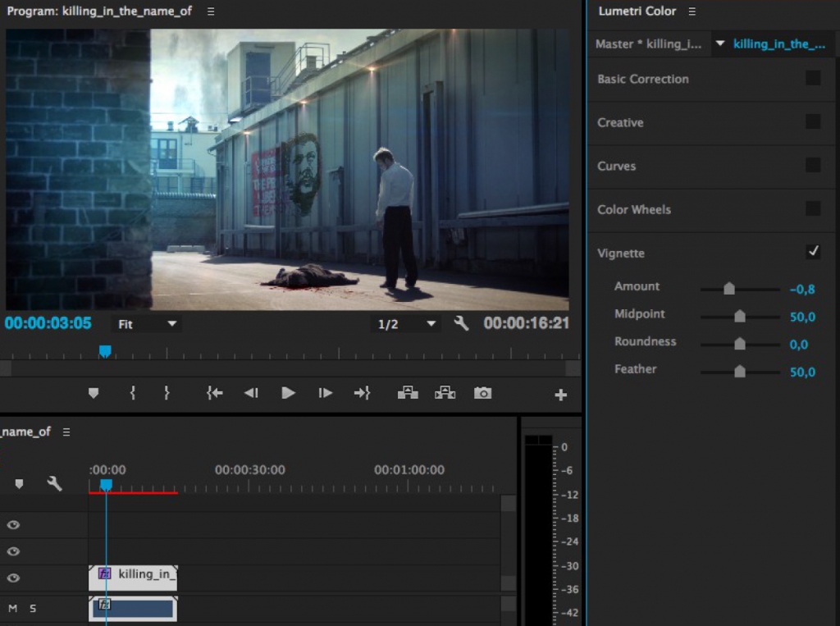Export frame with camera icon
Viewport: 840px width, 626px height.
click(482, 393)
